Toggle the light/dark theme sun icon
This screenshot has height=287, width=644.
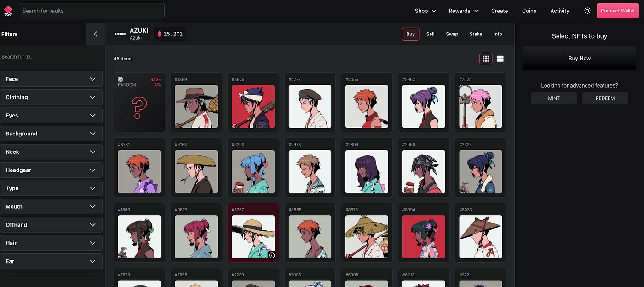point(587,11)
